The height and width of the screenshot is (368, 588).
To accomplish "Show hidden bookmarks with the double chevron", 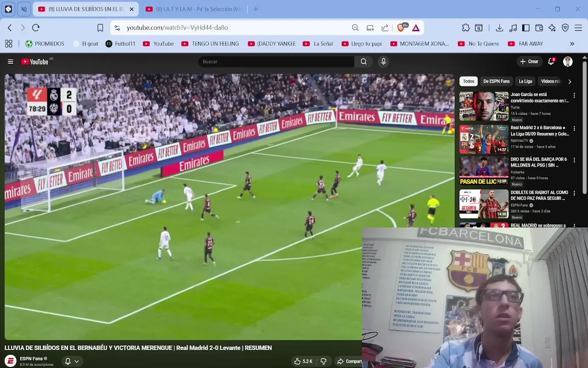I will [572, 43].
